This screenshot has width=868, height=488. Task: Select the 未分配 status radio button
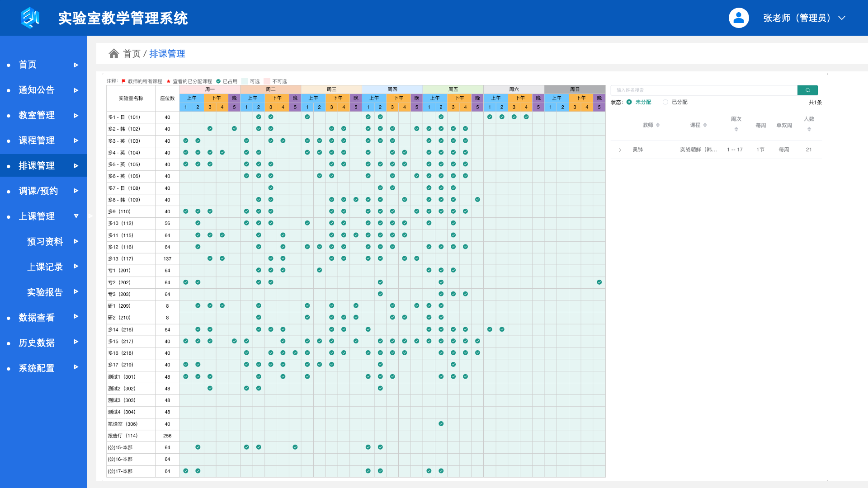pyautogui.click(x=629, y=102)
